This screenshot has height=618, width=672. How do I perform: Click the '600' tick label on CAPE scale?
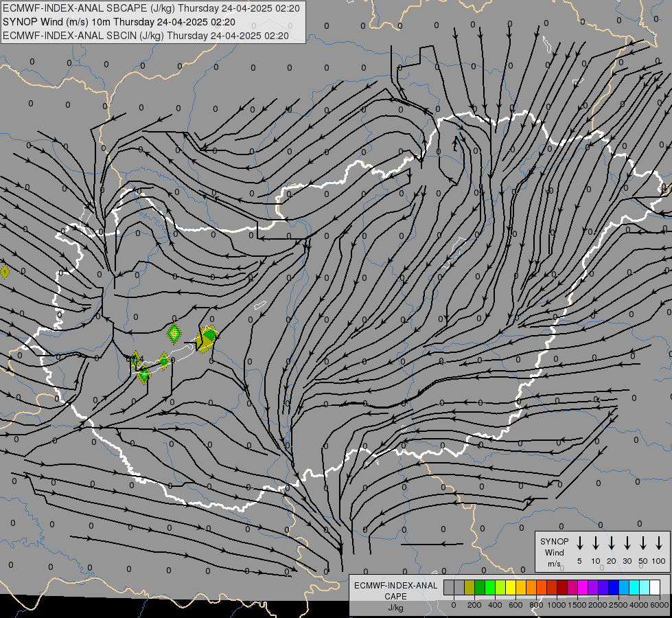click(x=515, y=605)
